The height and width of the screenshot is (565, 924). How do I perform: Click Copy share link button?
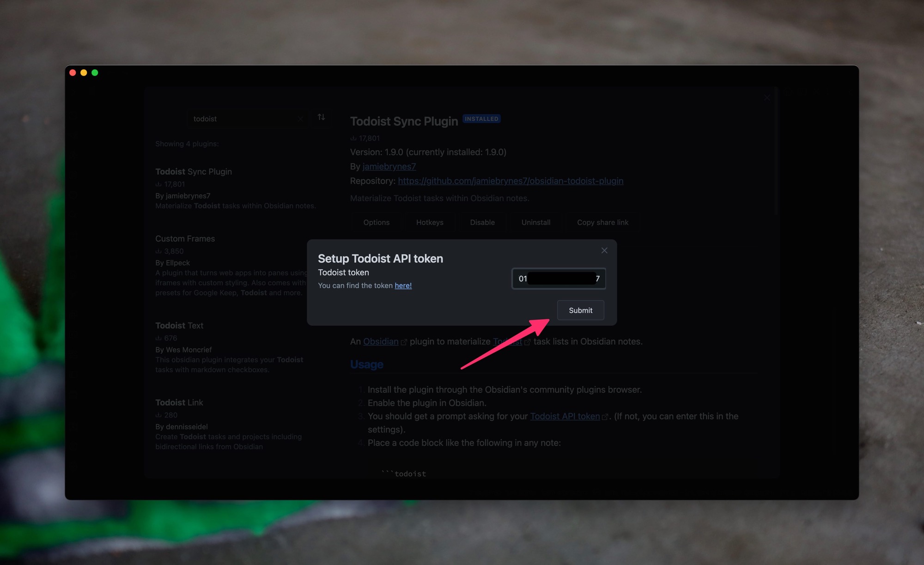pos(602,223)
